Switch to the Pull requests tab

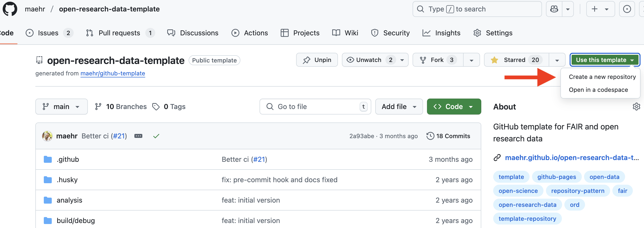click(x=119, y=33)
